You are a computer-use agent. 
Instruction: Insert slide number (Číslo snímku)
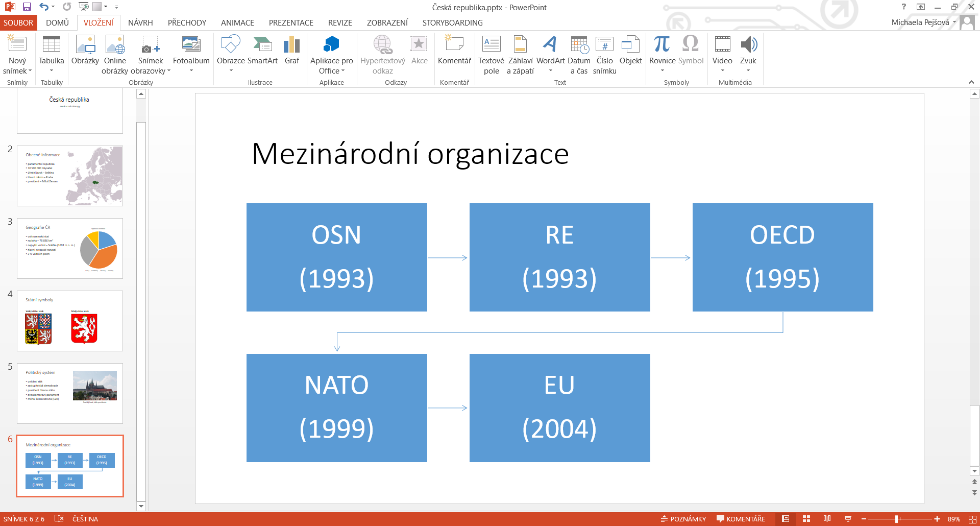click(605, 55)
